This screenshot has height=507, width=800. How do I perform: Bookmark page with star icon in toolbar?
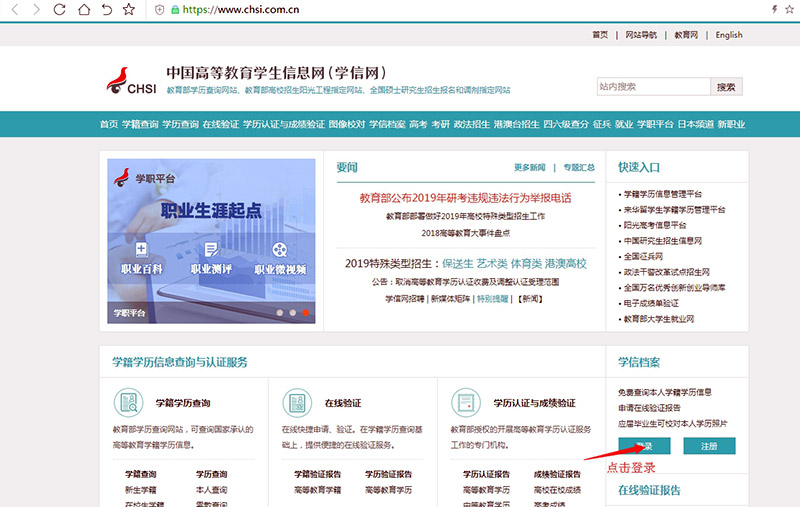[x=129, y=9]
